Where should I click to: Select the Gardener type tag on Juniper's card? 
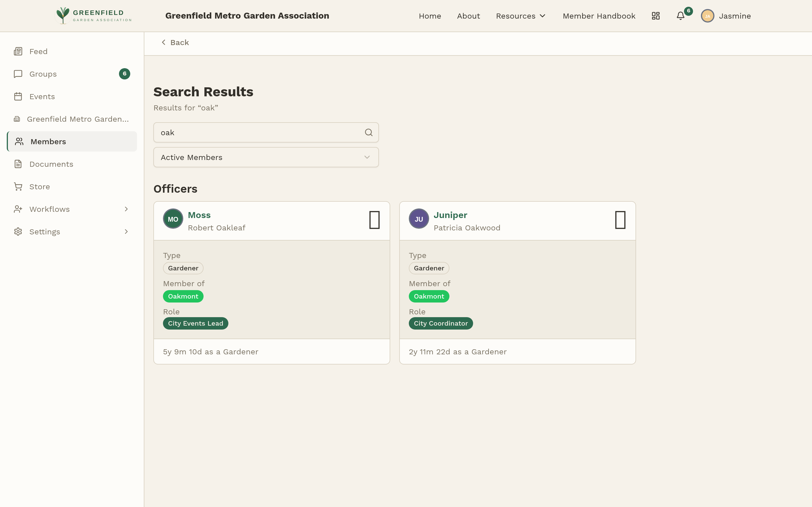pyautogui.click(x=429, y=268)
